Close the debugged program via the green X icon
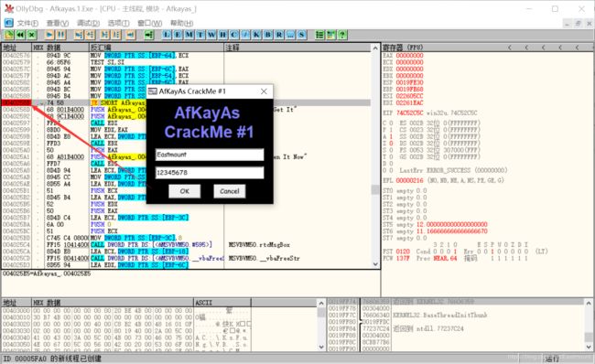 point(32,35)
